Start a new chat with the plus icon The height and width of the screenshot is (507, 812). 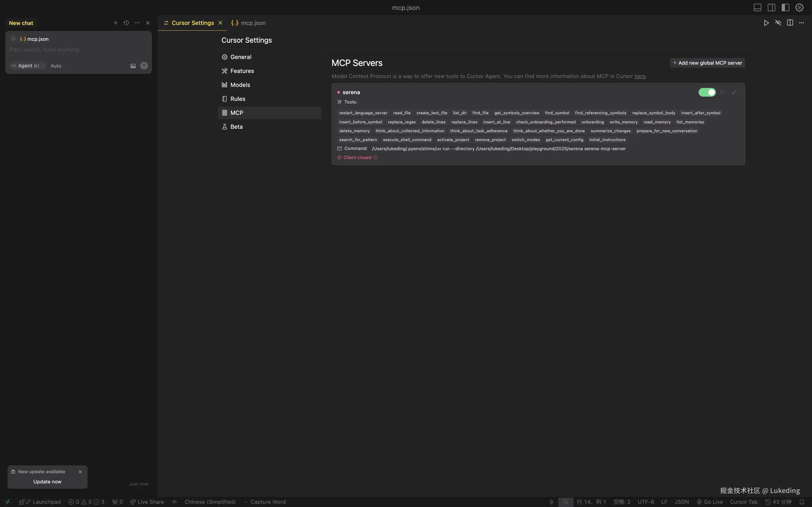pyautogui.click(x=115, y=23)
